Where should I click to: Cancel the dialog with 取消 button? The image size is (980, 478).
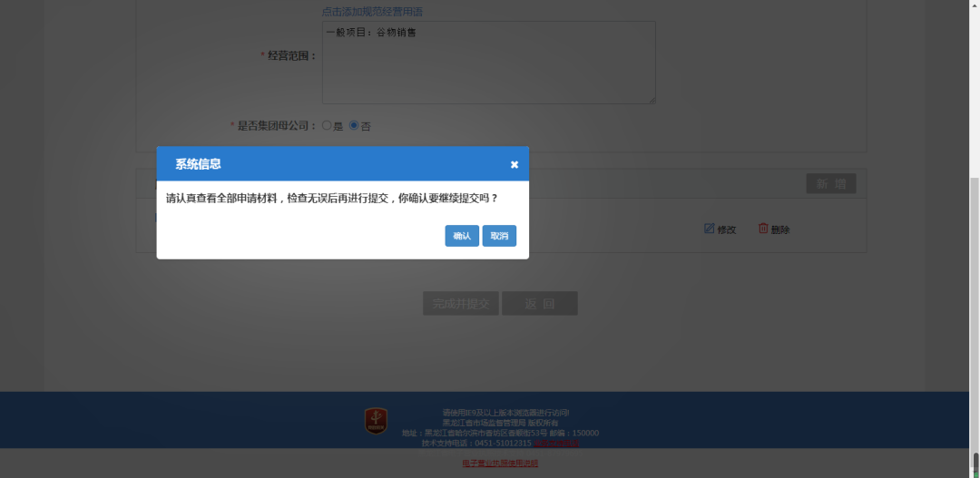tap(499, 236)
